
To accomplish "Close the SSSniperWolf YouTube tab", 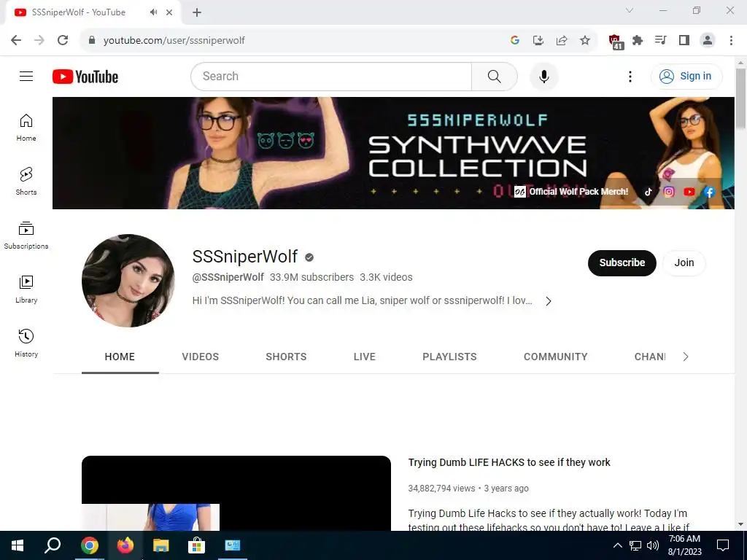I will click(169, 12).
